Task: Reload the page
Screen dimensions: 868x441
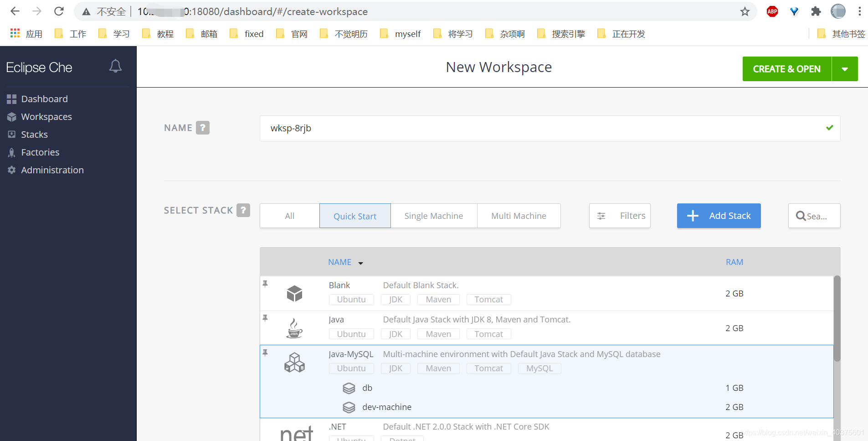Action: (x=59, y=11)
